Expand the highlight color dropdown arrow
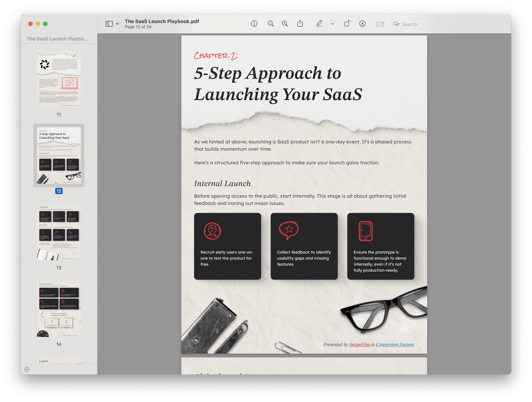This screenshot has width=532, height=402. (332, 24)
